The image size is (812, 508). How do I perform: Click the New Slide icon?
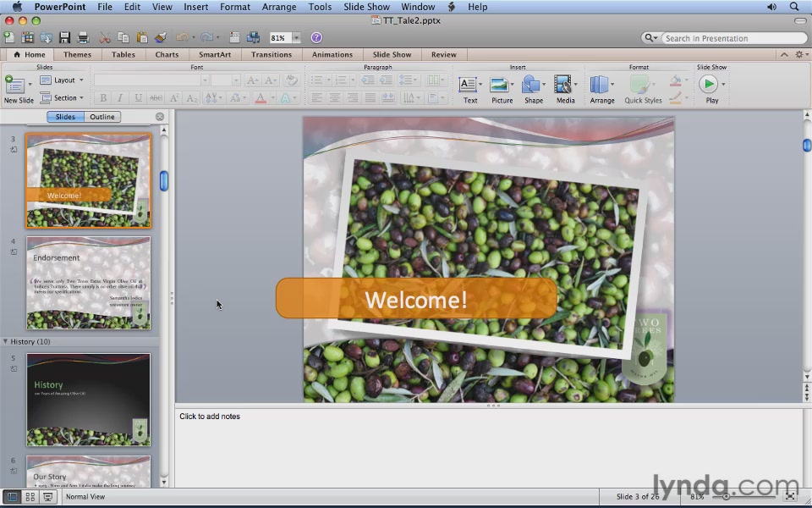(x=14, y=85)
